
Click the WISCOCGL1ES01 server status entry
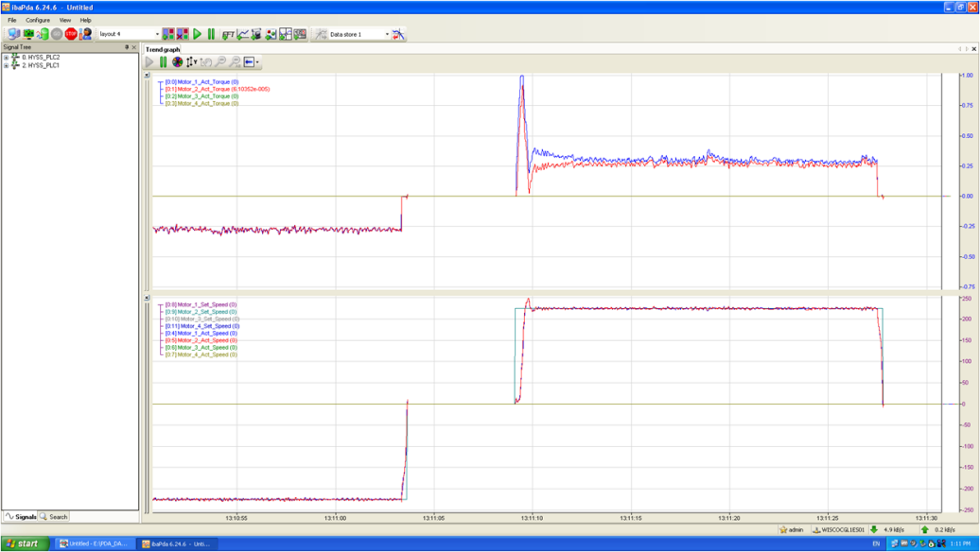pos(838,529)
